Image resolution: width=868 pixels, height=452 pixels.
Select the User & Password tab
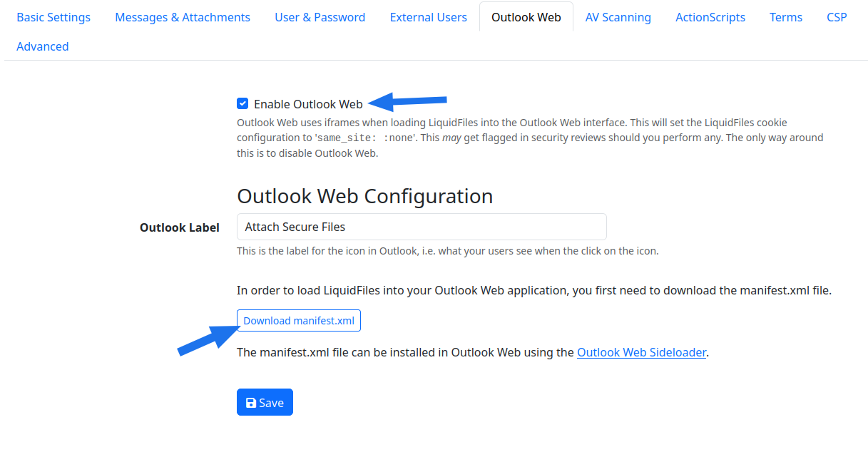[320, 16]
